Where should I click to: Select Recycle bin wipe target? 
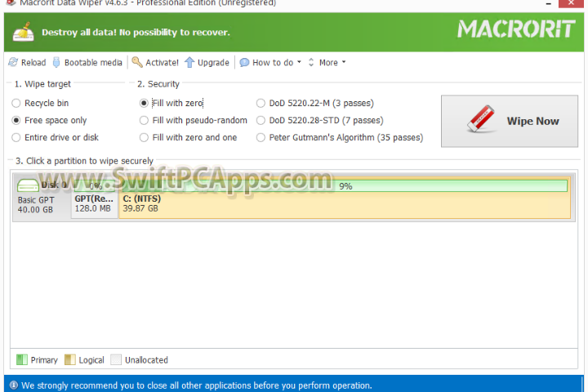pyautogui.click(x=40, y=103)
